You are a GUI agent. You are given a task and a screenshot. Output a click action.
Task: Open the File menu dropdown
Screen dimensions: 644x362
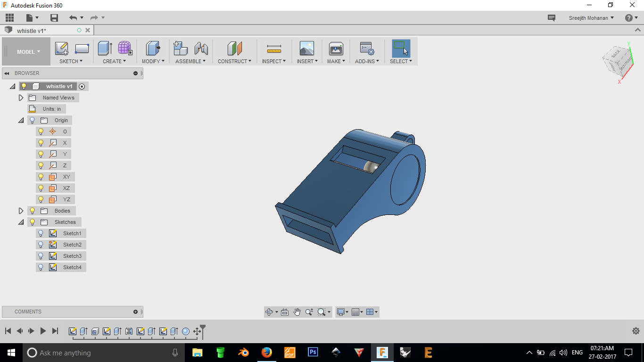(x=33, y=18)
